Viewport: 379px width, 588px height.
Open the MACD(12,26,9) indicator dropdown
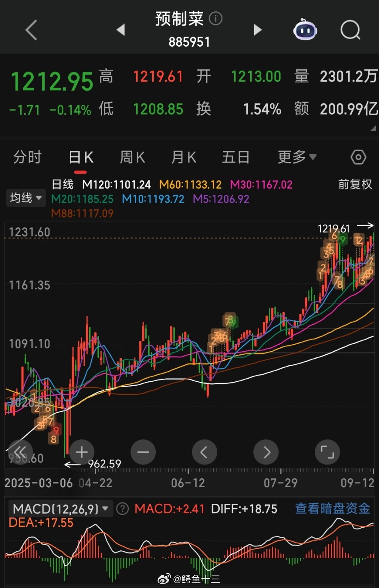(x=61, y=509)
